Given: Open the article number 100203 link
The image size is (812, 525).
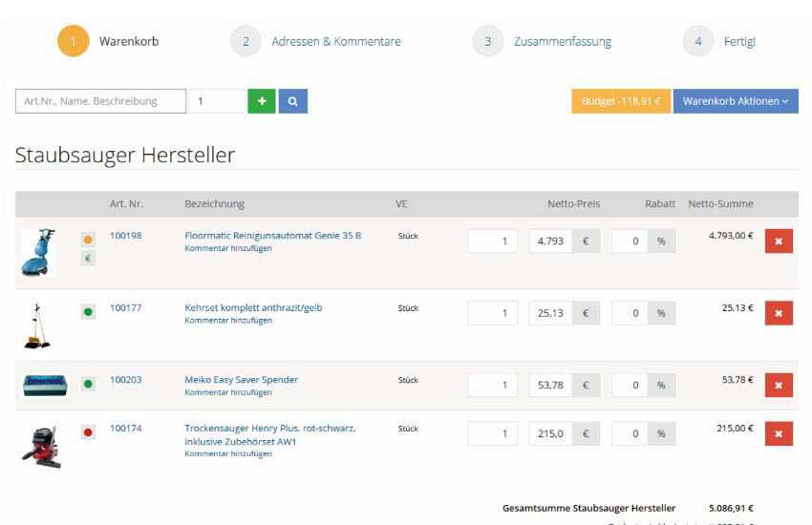Looking at the screenshot, I should click(125, 380).
